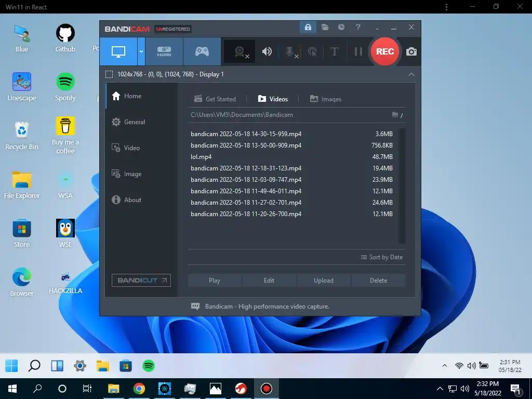The image size is (532, 399).
Task: Click the chat icon in status bar
Action: tap(195, 307)
